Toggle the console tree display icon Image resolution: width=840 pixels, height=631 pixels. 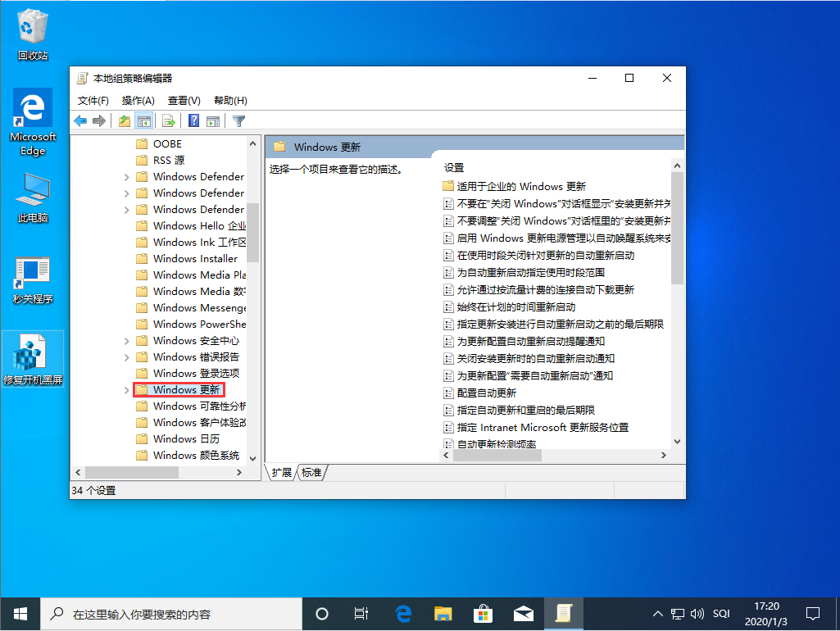click(x=145, y=120)
